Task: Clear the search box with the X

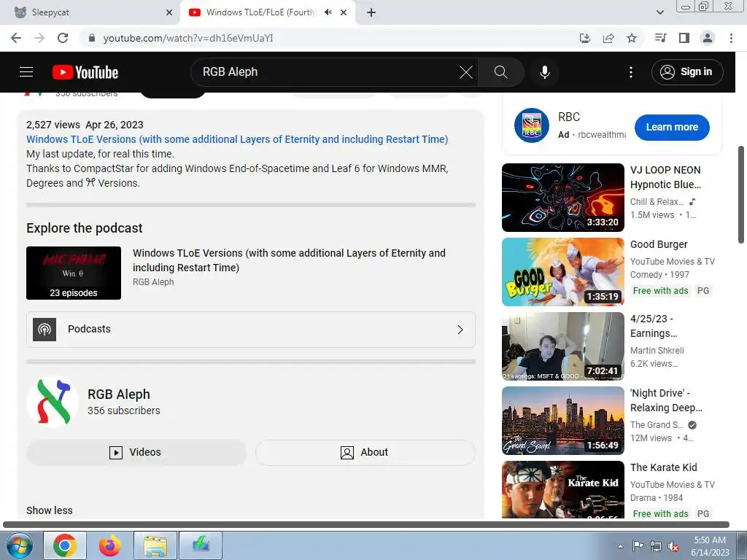Action: click(x=465, y=72)
